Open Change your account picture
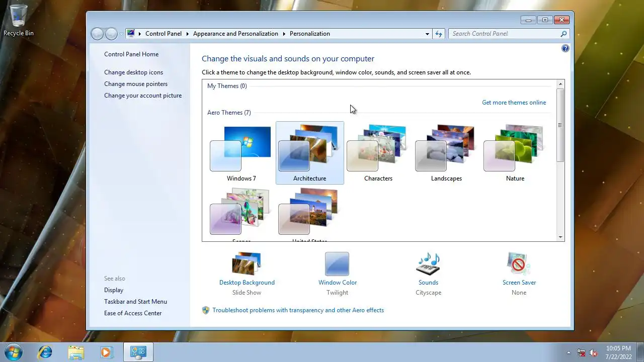The height and width of the screenshot is (362, 644). [143, 96]
